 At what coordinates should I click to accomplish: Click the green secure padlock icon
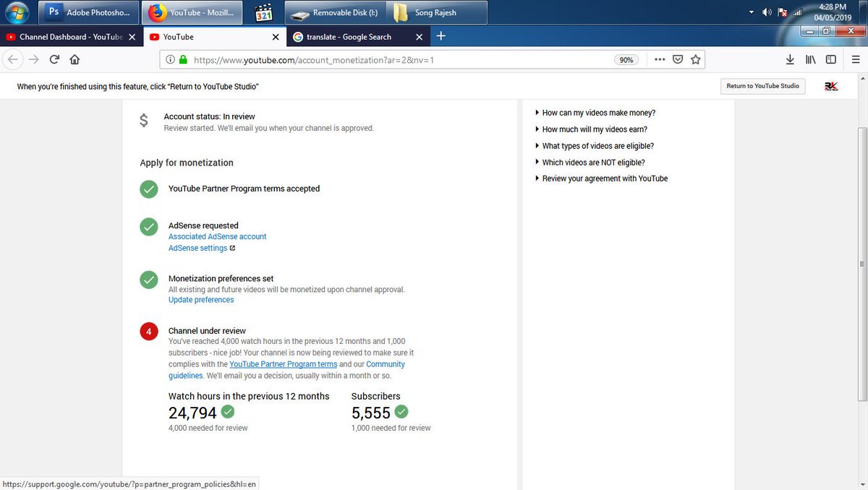point(182,60)
